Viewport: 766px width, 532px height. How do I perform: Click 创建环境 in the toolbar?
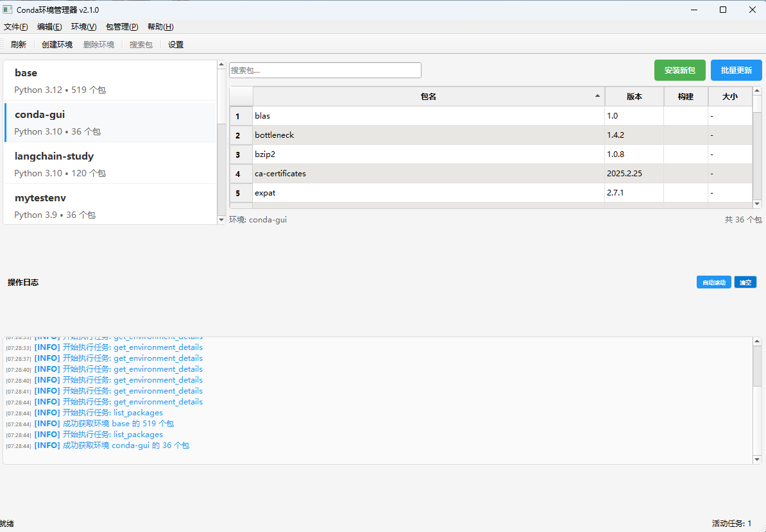coord(56,44)
